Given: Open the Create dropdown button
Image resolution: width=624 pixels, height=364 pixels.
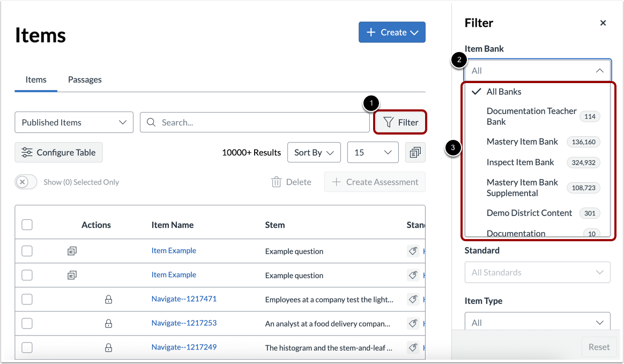Looking at the screenshot, I should coord(392,32).
